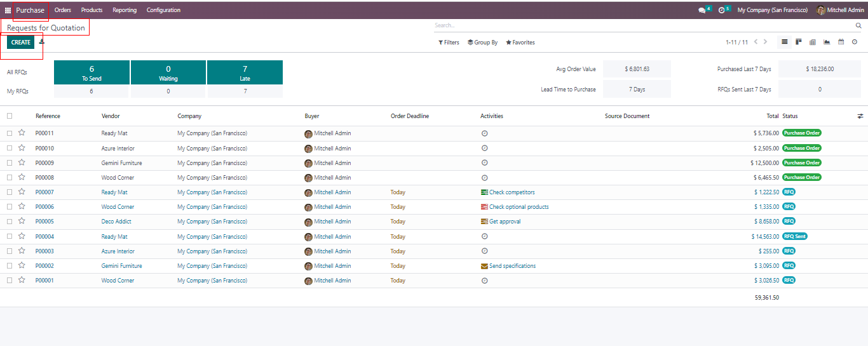
Task: Switch to Graph view
Action: pyautogui.click(x=827, y=42)
